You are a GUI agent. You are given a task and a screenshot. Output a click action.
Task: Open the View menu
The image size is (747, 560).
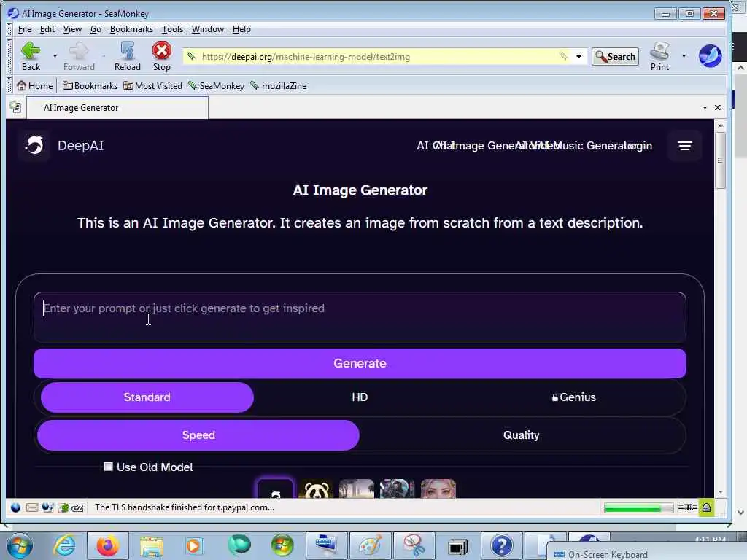pyautogui.click(x=72, y=29)
